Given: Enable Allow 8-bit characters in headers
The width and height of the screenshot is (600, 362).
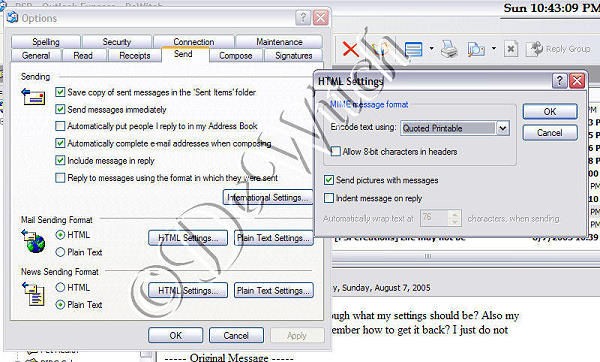Looking at the screenshot, I should coord(336,152).
